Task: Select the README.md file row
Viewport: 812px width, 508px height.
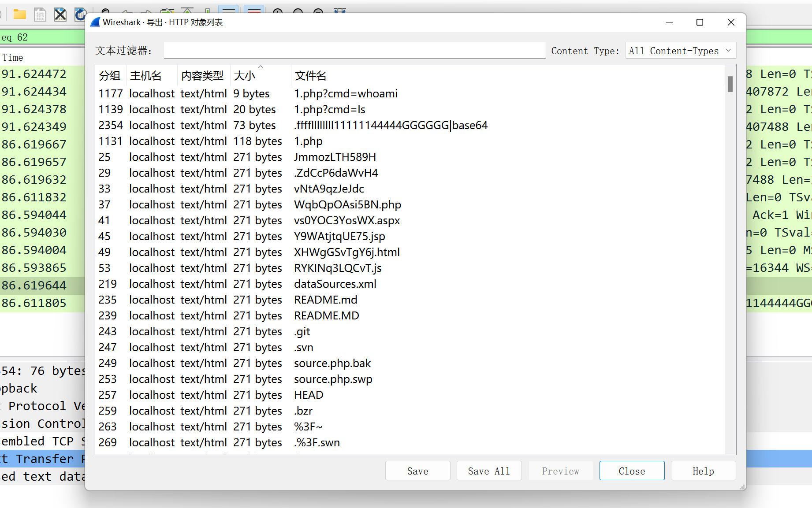Action: [x=410, y=300]
